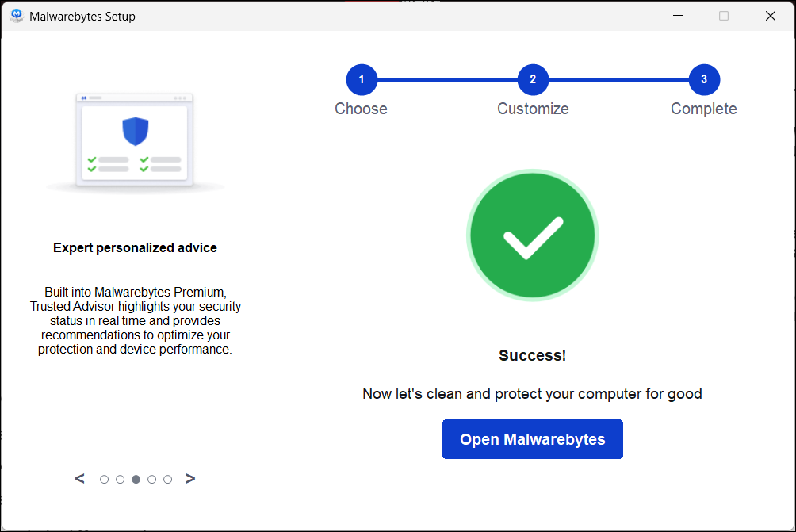
Task: Go to previous slide with left arrow
Action: point(80,479)
